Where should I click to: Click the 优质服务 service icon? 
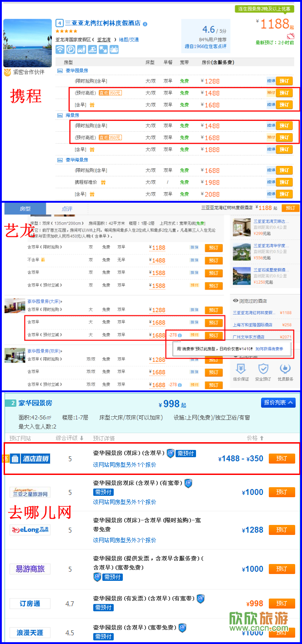pos(285,369)
